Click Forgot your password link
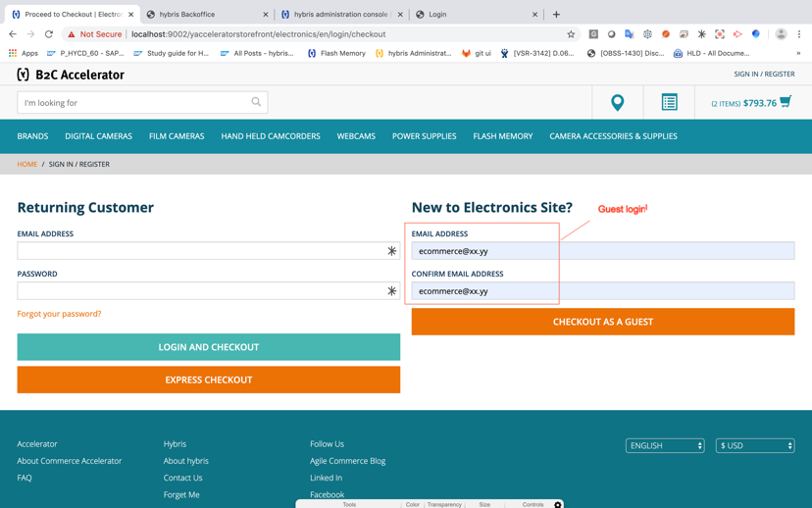 pos(59,314)
